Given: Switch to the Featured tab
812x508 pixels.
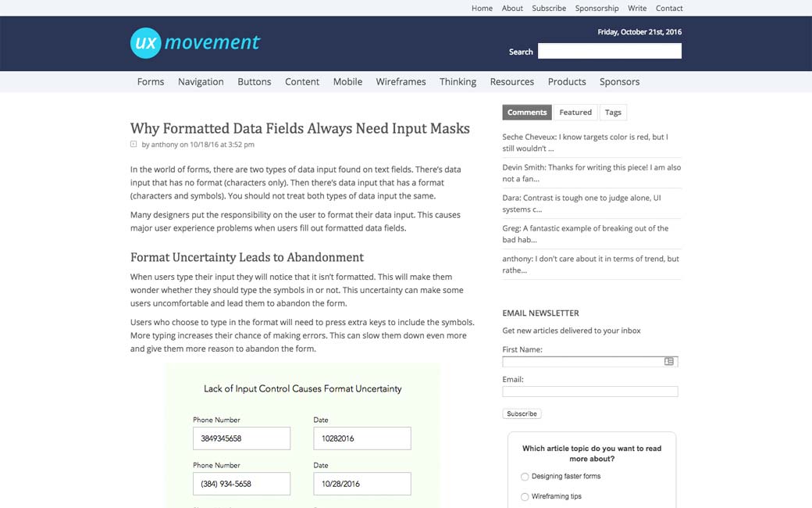Looking at the screenshot, I should tap(575, 113).
